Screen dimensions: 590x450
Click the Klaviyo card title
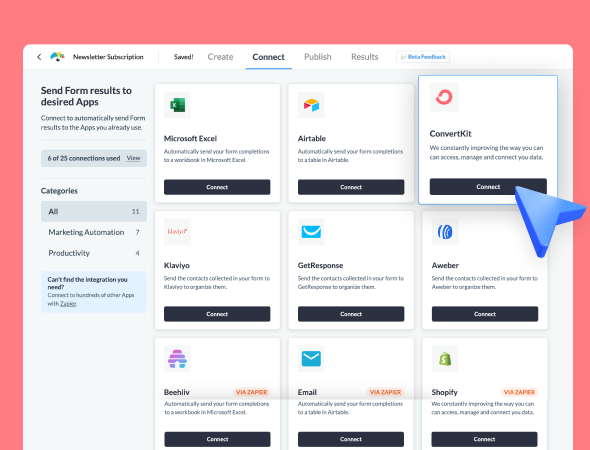click(x=177, y=265)
